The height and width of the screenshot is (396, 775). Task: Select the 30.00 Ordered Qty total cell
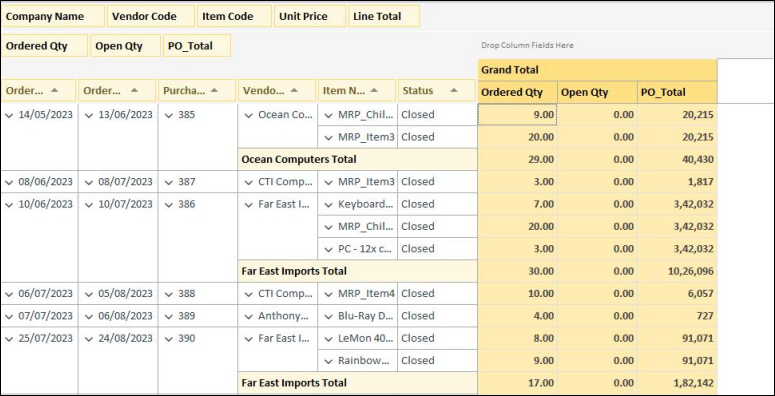point(517,271)
